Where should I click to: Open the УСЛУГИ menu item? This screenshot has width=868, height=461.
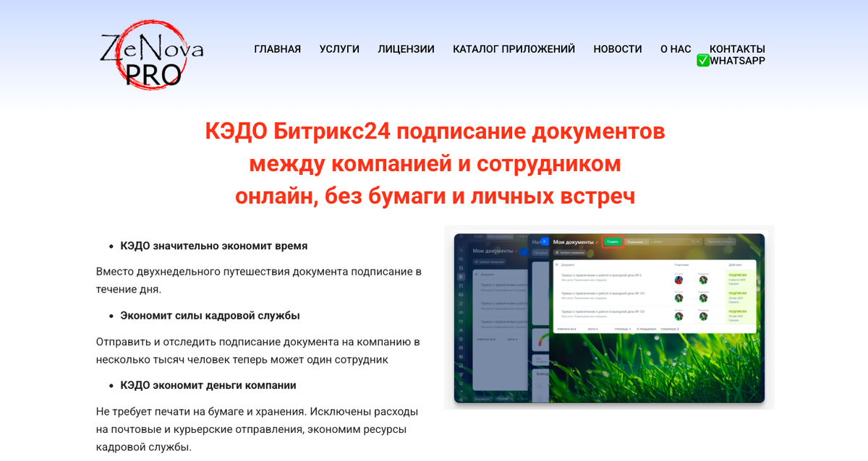point(339,49)
